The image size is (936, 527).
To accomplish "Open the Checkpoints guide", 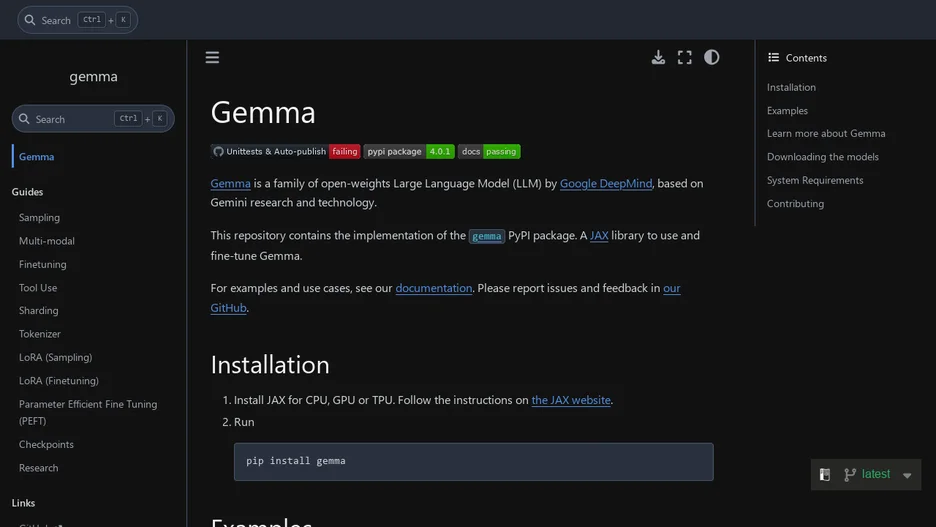I will pos(46,444).
